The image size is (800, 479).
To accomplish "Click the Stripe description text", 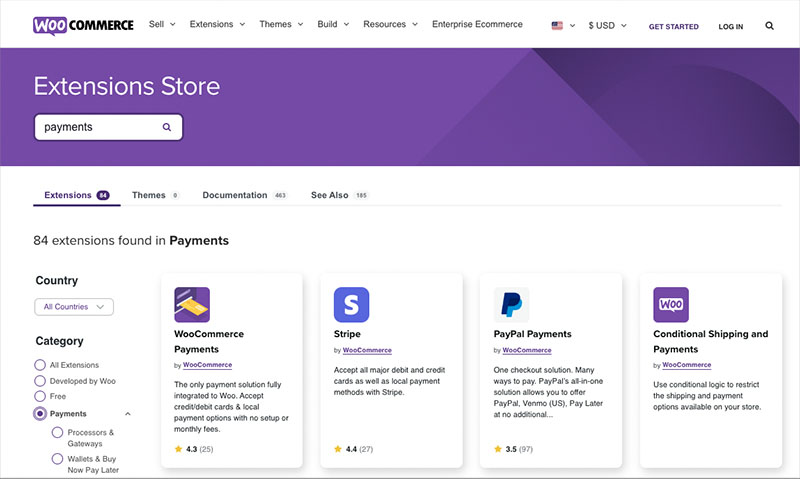I will (x=389, y=381).
